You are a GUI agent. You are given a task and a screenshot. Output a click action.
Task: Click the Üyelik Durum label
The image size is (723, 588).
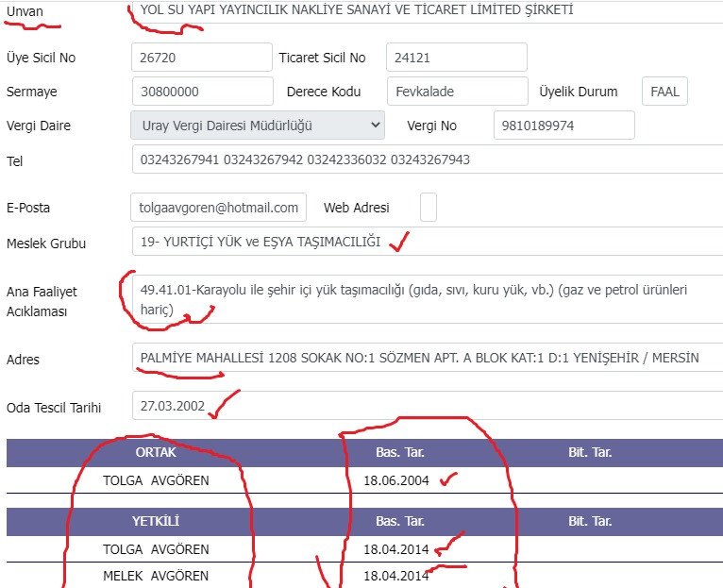(x=579, y=92)
